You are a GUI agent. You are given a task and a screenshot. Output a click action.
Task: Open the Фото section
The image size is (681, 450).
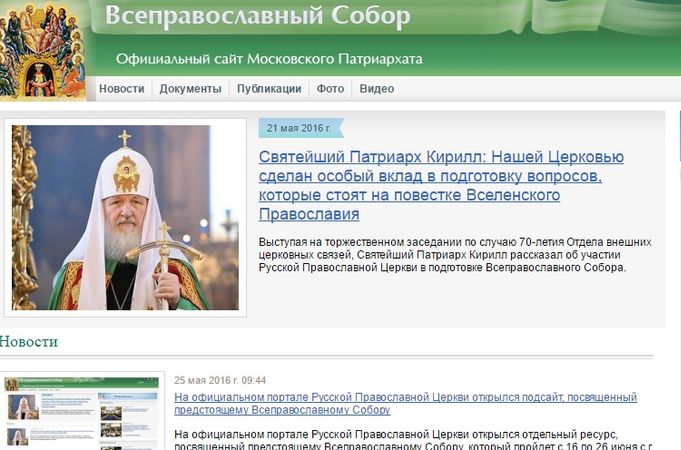coord(330,89)
